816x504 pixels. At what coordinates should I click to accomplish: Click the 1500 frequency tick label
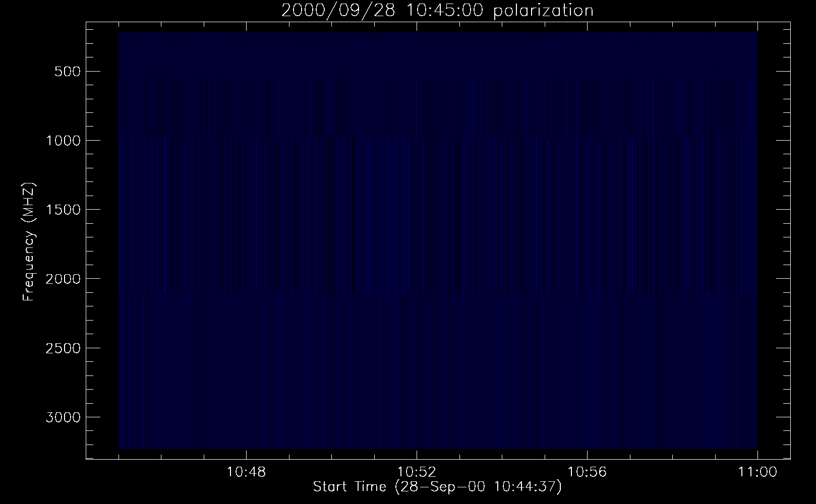coord(63,209)
